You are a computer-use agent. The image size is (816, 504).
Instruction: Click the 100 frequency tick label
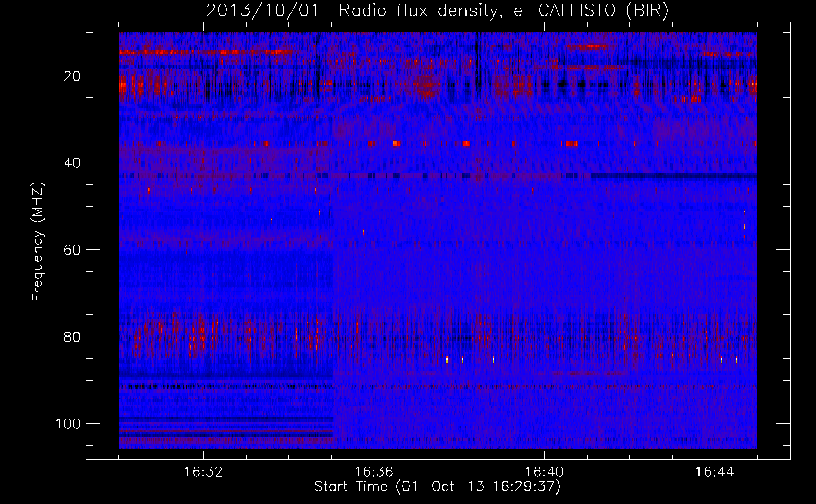tap(68, 424)
